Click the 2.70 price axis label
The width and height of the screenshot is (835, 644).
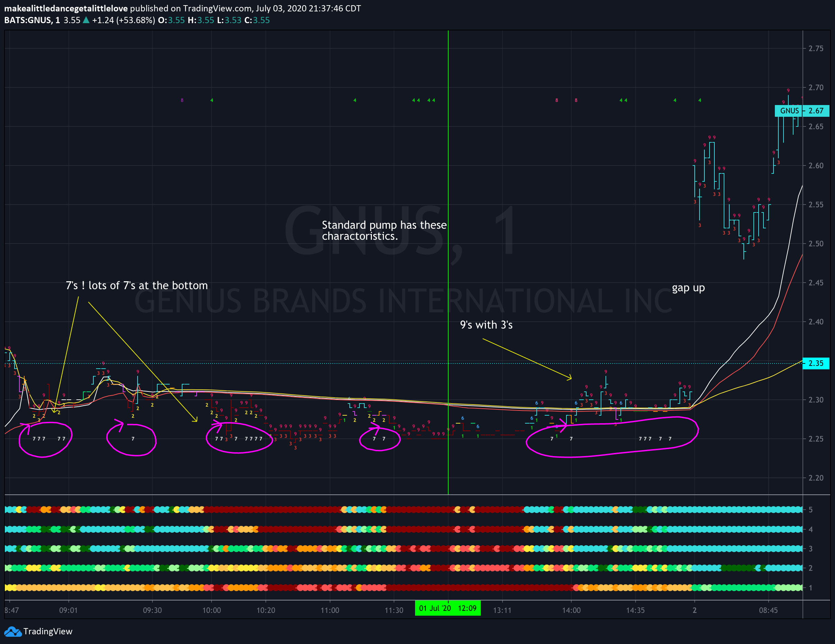point(816,87)
